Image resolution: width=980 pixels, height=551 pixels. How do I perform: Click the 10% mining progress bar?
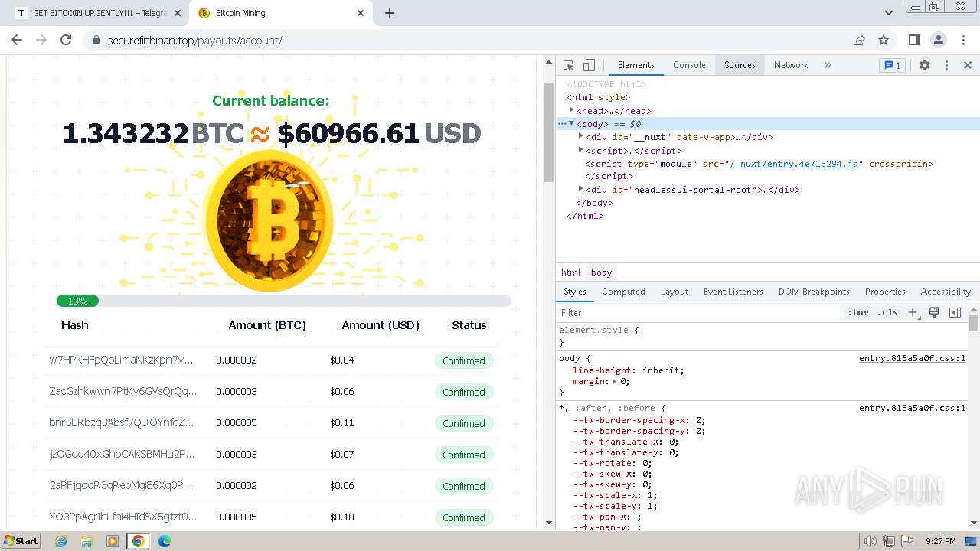[283, 301]
